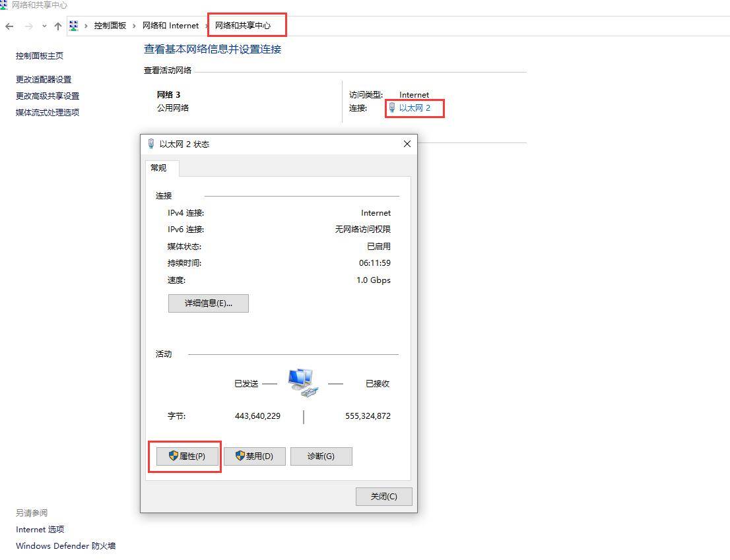Click the up arrow to go up one level
730x560 pixels.
pos(58,26)
